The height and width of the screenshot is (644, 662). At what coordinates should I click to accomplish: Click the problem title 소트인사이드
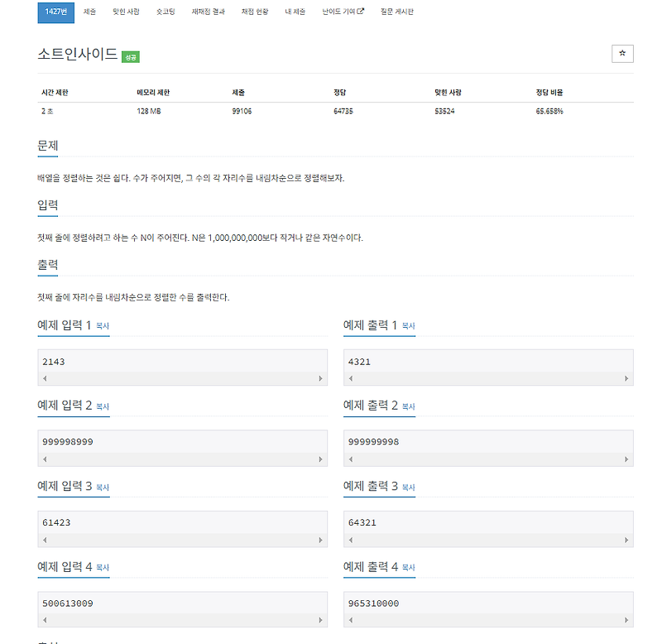pos(77,54)
